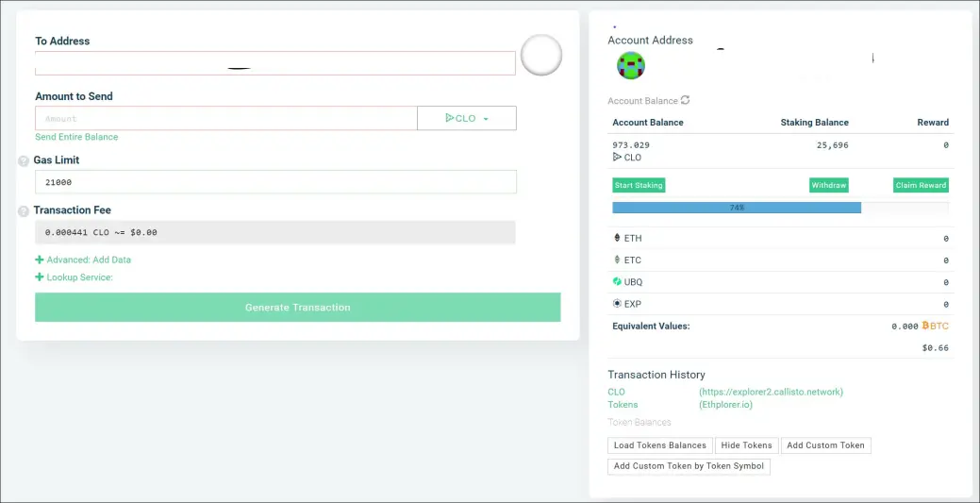The image size is (980, 503).
Task: Open the CLO transaction history link
Action: pyautogui.click(x=616, y=392)
